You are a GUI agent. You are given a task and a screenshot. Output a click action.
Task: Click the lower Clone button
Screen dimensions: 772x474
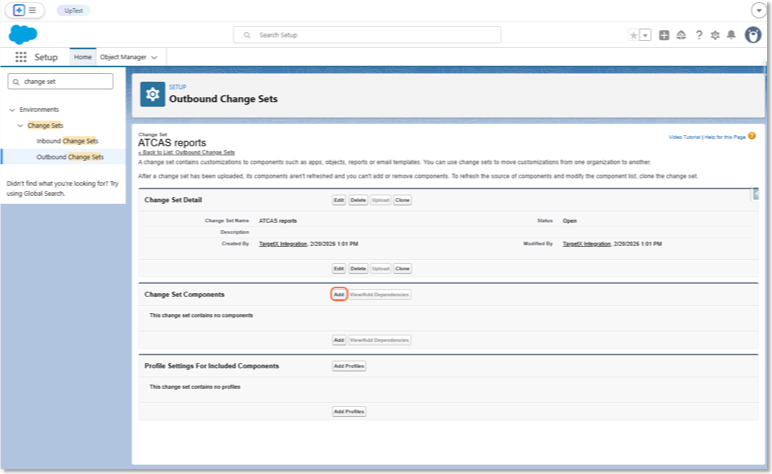point(402,269)
